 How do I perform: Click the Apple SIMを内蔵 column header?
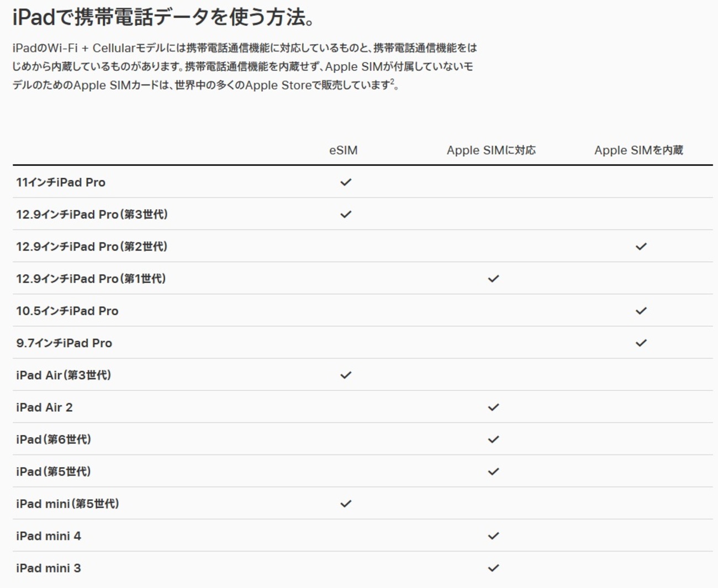tap(638, 150)
